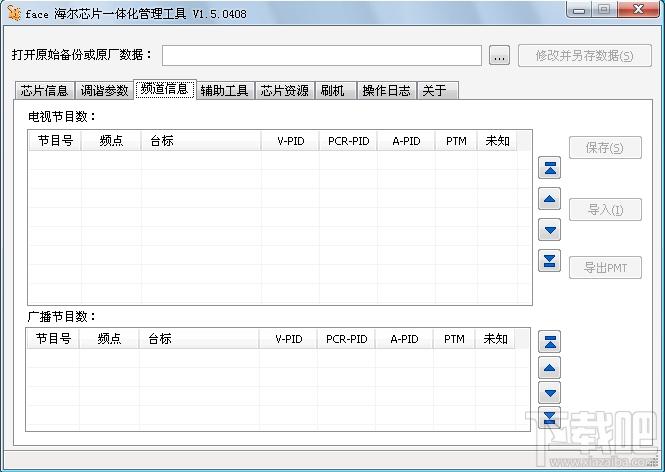Click radio list PCR-PID column header
The width and height of the screenshot is (665, 472).
[x=346, y=339]
